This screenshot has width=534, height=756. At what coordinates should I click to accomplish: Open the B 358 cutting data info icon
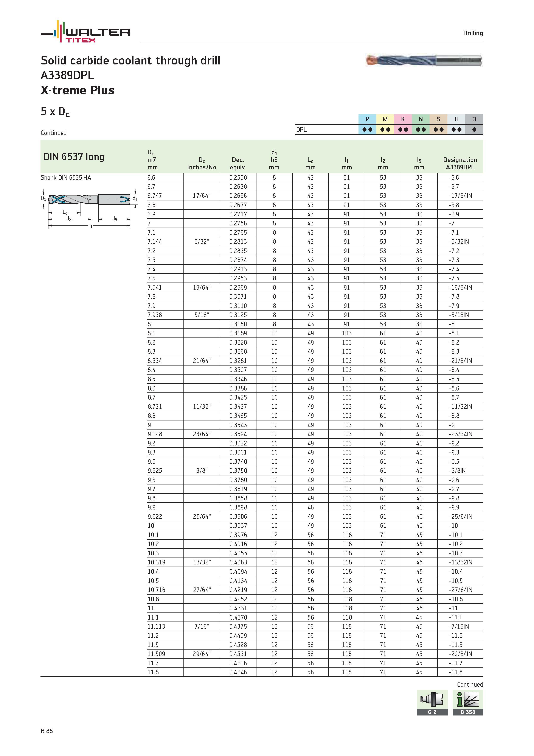pos(467,703)
